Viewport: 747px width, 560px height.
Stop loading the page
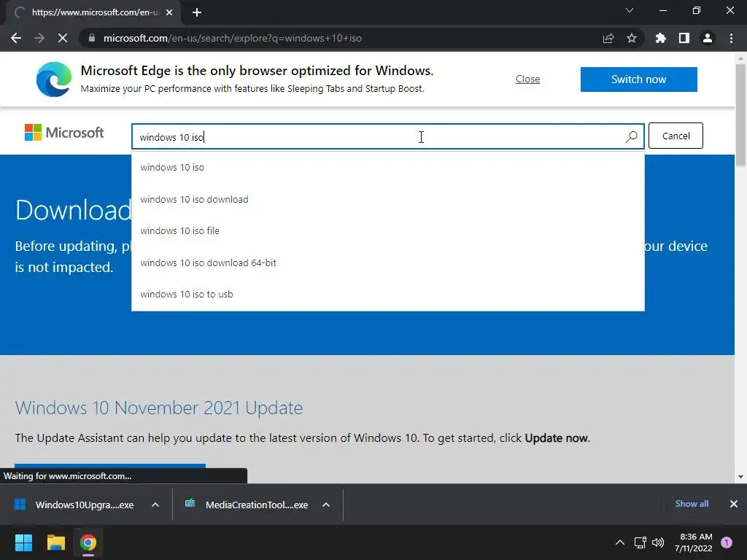coord(63,38)
